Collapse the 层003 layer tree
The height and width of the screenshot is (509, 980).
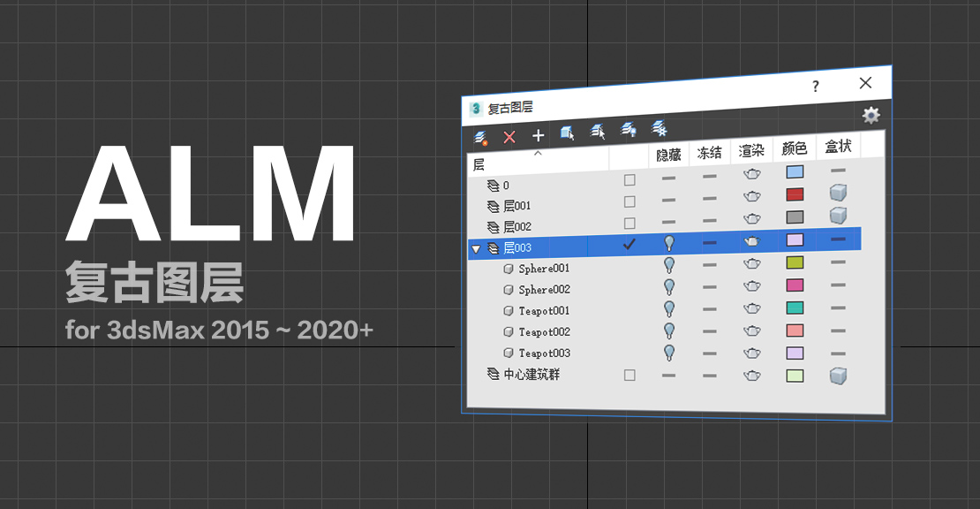[476, 249]
